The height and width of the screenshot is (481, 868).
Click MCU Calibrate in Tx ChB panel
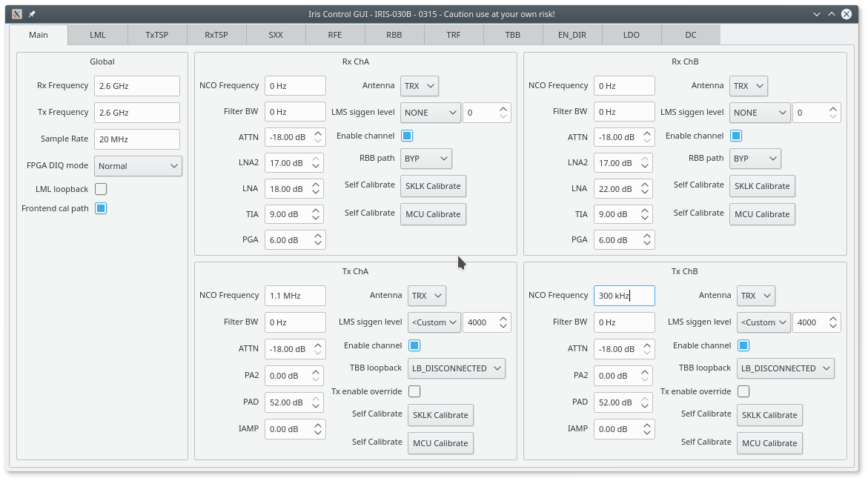point(769,442)
